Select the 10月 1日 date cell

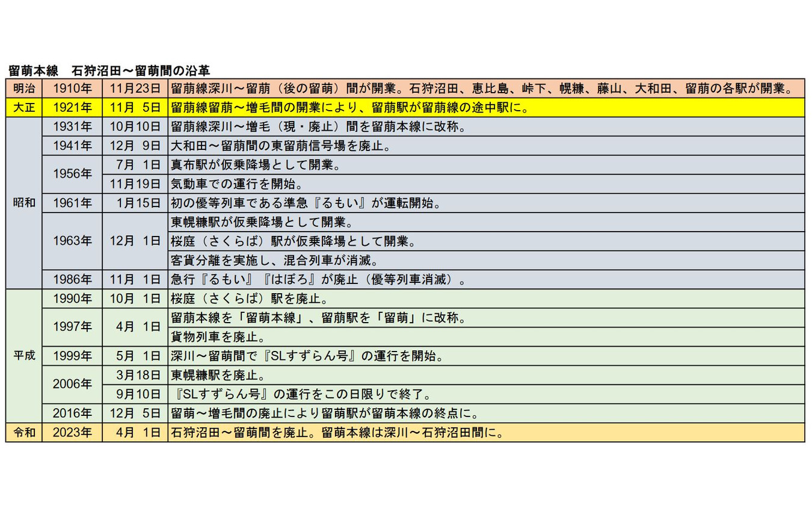(x=135, y=299)
